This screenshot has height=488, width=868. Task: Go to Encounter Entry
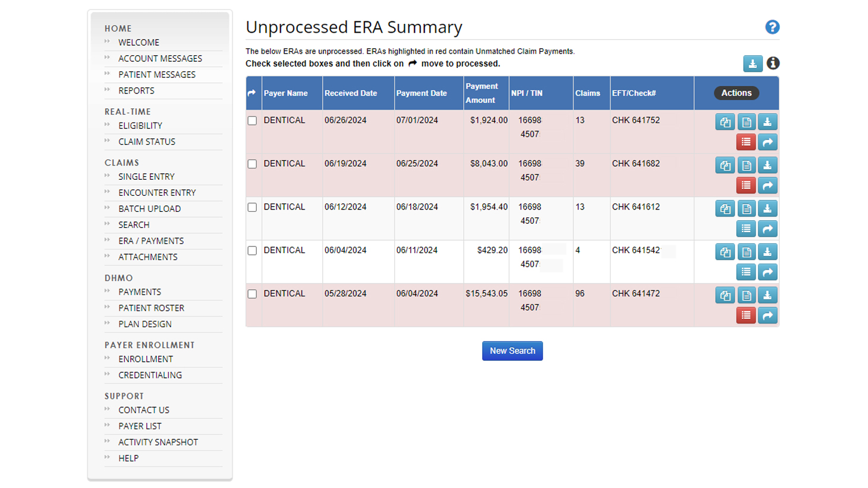pos(157,193)
